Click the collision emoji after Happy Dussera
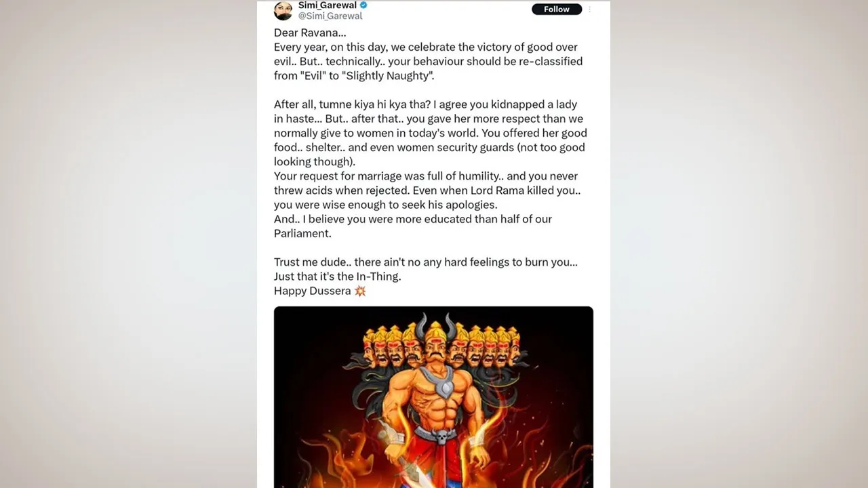 (360, 291)
